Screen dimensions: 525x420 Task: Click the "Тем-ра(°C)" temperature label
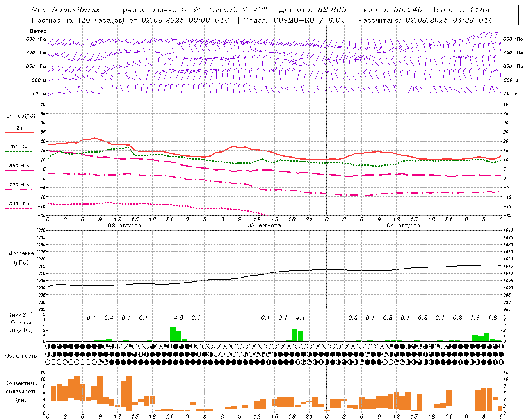click(19, 116)
